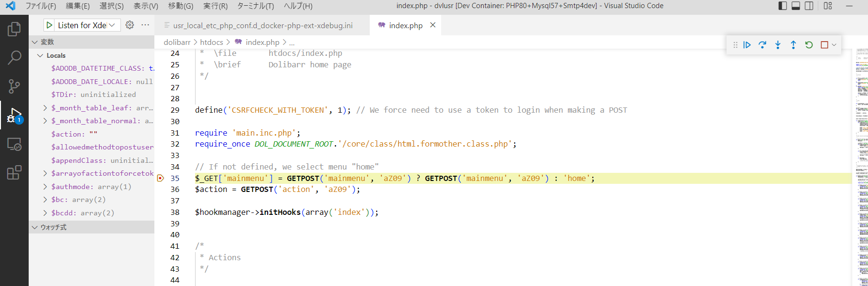Open launch.json via gear icon

pos(130,25)
